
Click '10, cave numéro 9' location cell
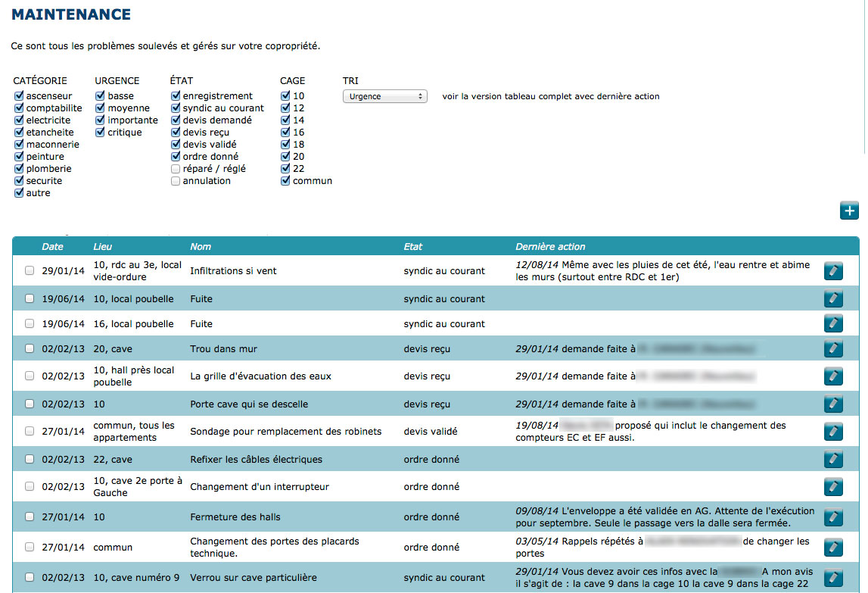click(x=136, y=578)
